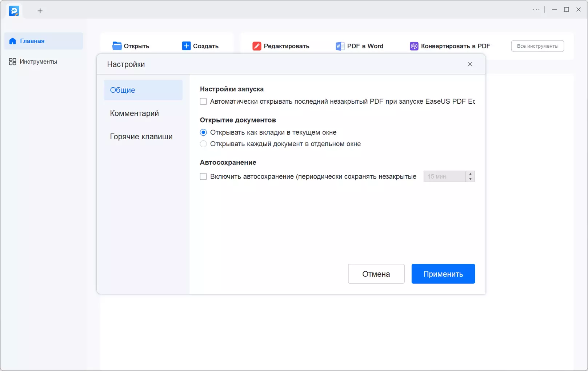Select Открывать как вкладки в текущем окне

pos(203,132)
